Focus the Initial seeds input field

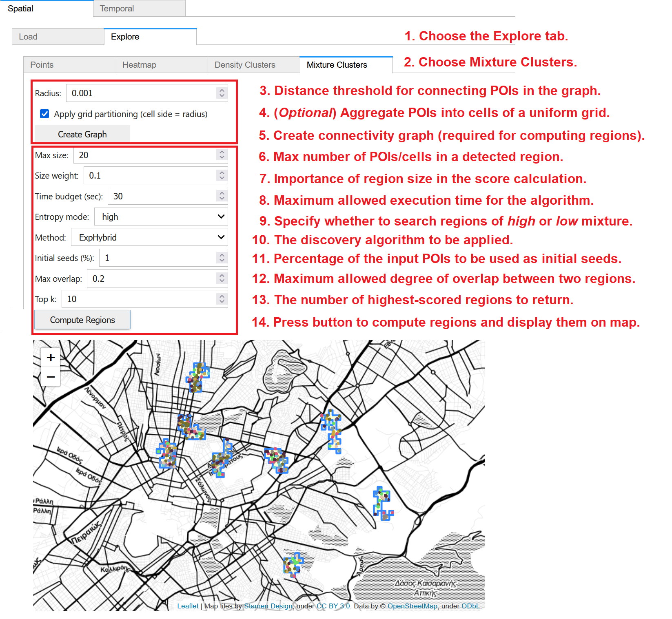[x=164, y=258]
